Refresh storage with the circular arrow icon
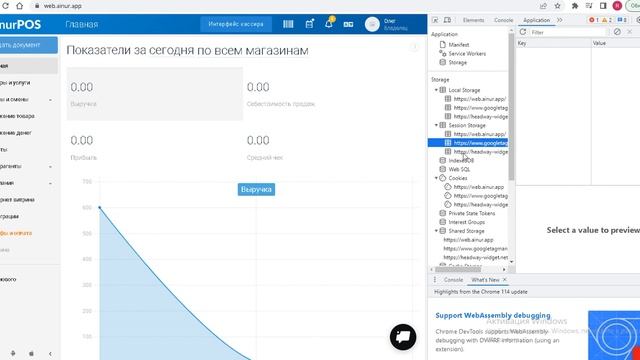Screen dimensions: 640x360 coord(523,32)
